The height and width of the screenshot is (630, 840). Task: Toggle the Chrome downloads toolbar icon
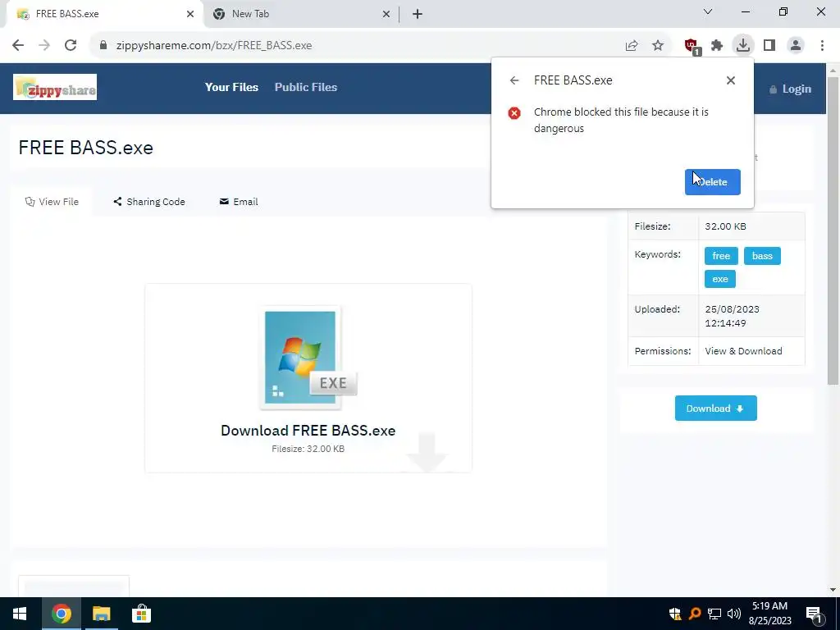point(743,45)
